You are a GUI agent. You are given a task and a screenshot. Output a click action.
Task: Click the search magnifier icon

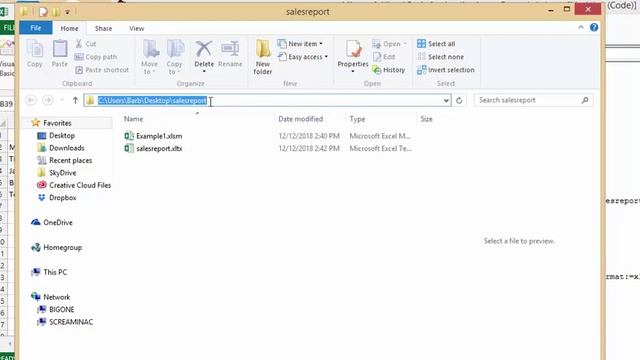coord(585,100)
